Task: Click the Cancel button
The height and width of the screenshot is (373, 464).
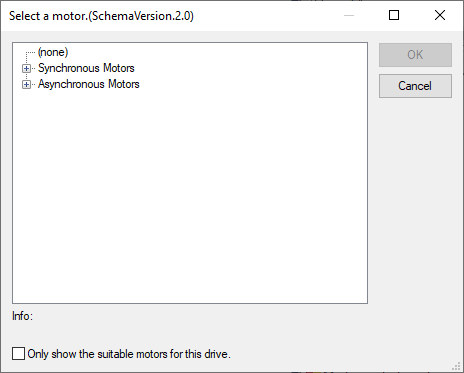Action: tap(415, 86)
